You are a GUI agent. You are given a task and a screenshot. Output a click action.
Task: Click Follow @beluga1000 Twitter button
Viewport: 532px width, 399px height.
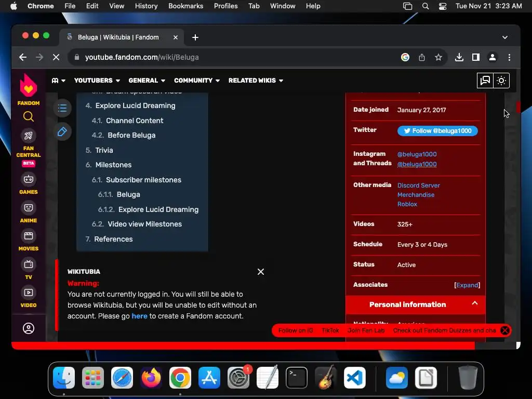coord(437,130)
